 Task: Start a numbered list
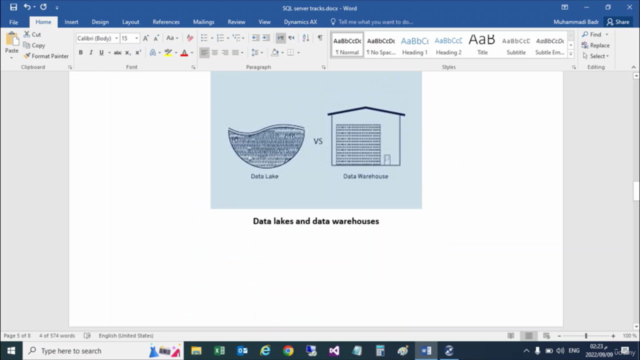click(x=220, y=38)
